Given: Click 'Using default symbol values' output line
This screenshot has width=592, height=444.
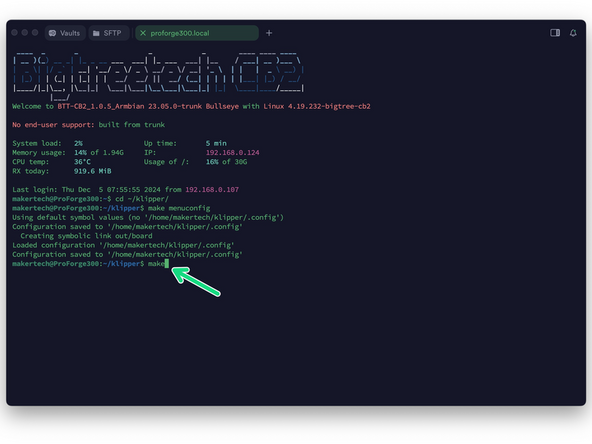Looking at the screenshot, I should pyautogui.click(x=148, y=217).
